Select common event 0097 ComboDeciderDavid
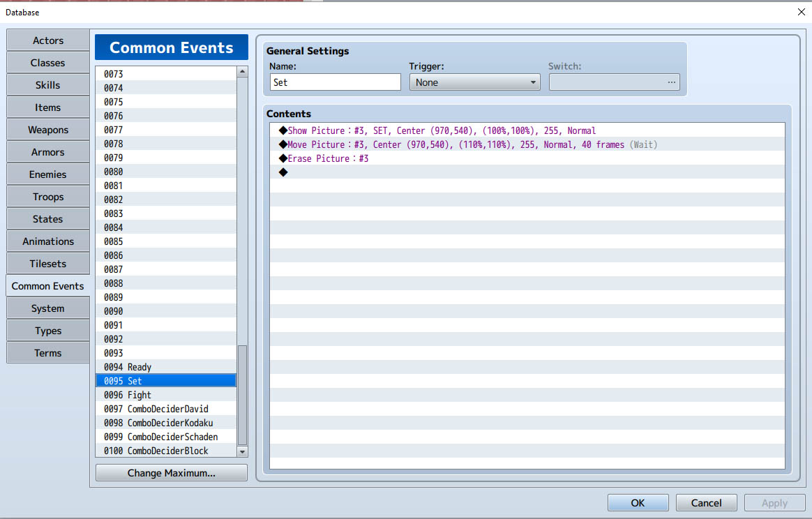This screenshot has width=812, height=519. 166,409
